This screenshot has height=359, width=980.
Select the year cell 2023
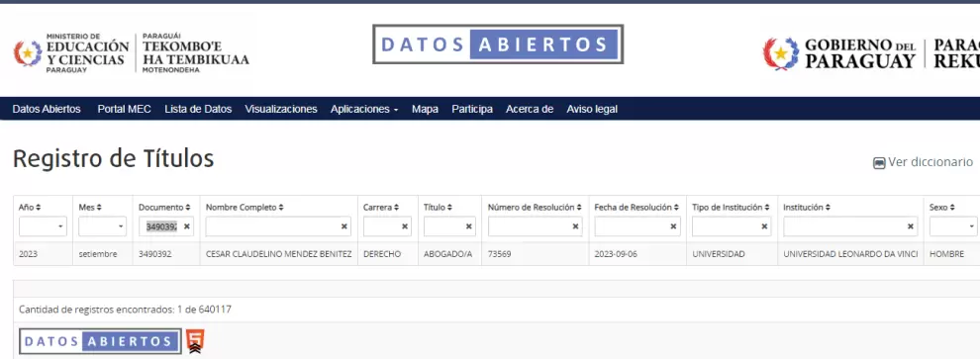[x=44, y=255]
